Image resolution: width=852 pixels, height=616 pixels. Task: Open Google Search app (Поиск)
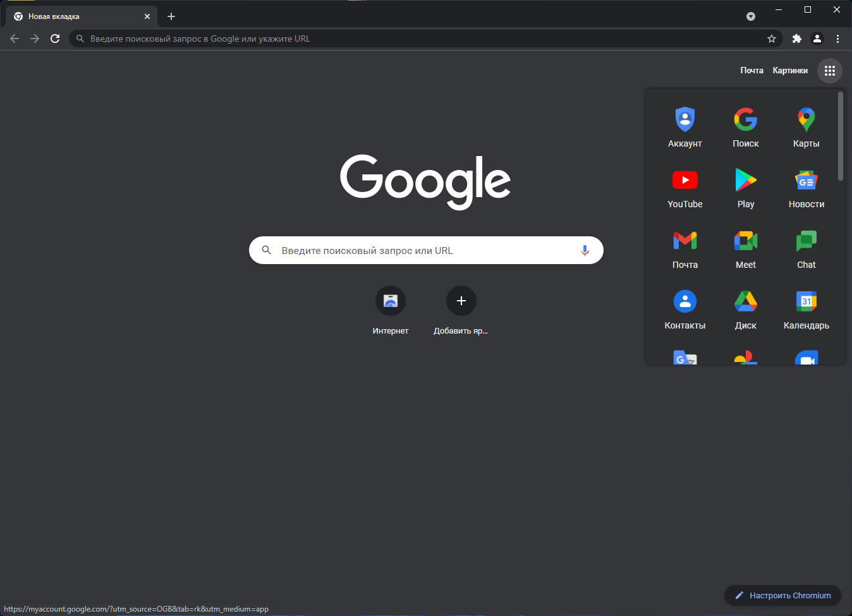pyautogui.click(x=746, y=128)
